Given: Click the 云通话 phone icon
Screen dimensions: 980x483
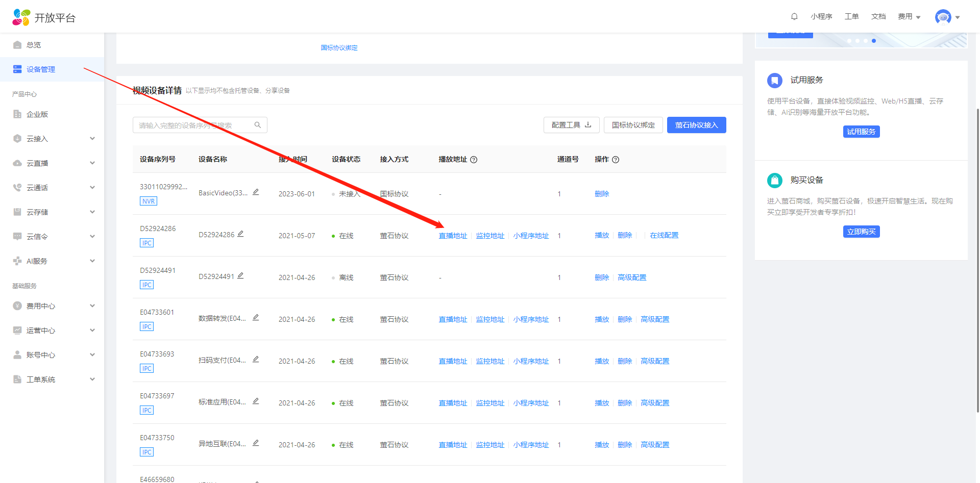Looking at the screenshot, I should [17, 188].
